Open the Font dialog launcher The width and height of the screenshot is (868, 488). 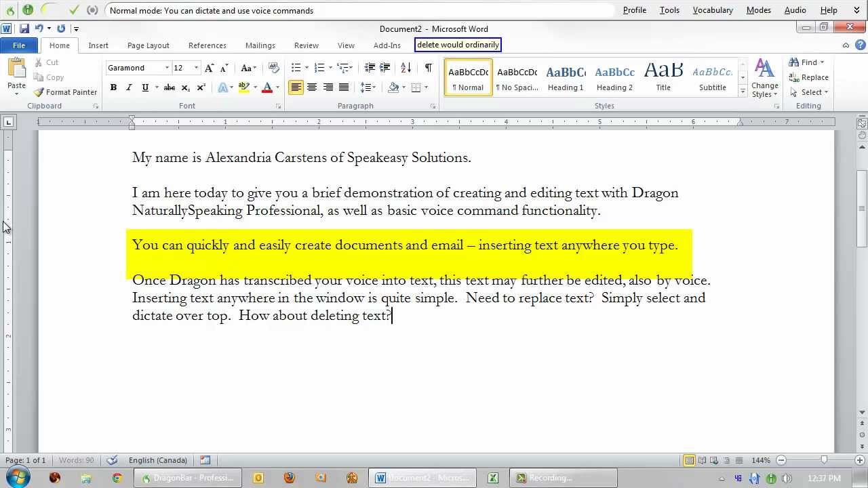click(279, 106)
